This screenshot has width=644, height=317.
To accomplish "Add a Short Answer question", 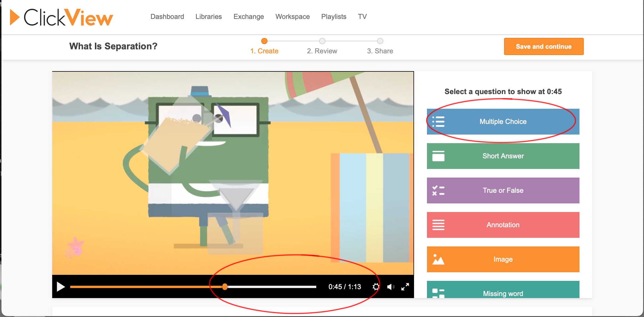I will point(503,156).
